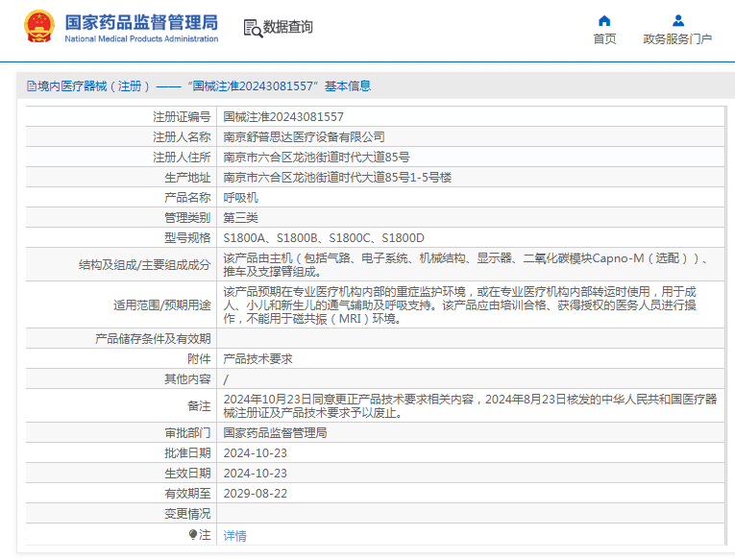Click the National Medical Products Administration subtitle
The image size is (735, 560).
(141, 38)
